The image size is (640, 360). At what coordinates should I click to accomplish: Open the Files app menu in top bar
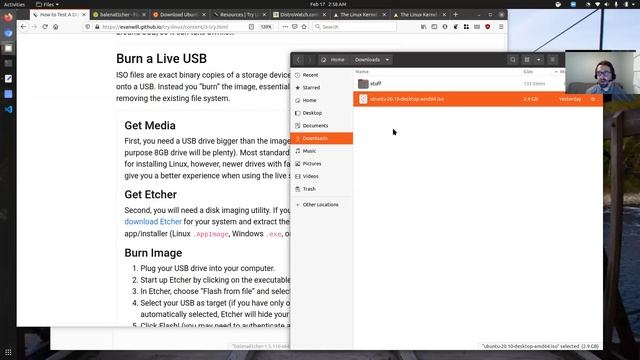(x=47, y=4)
